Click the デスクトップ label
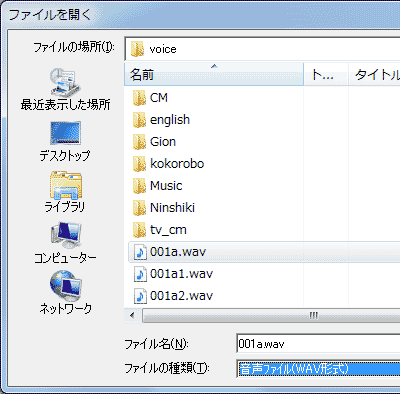This screenshot has height=394, width=400. [x=65, y=156]
